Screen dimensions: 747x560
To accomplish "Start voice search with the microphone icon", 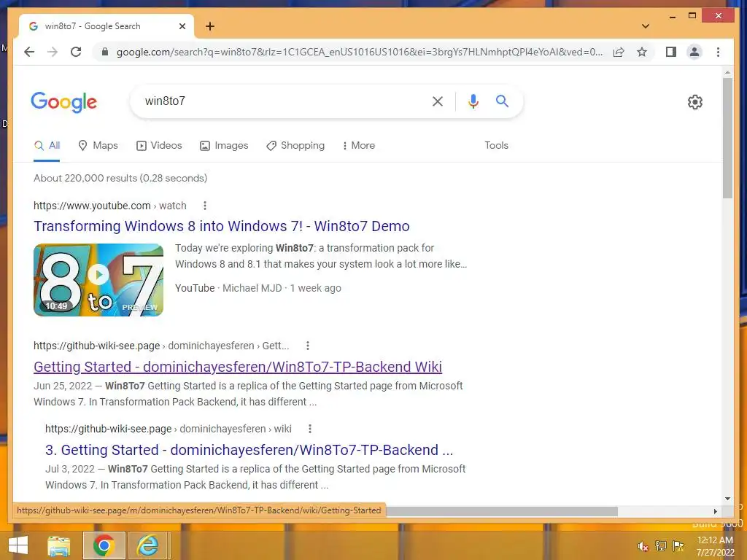I will (x=473, y=101).
